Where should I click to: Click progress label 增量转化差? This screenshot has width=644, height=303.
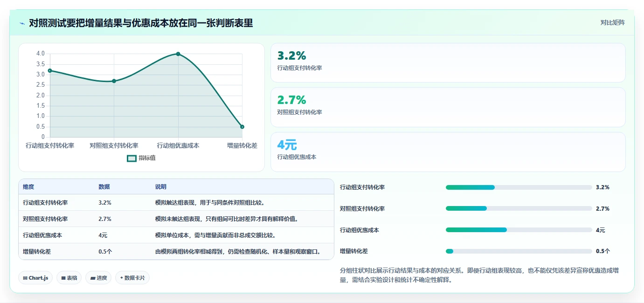[354, 251]
